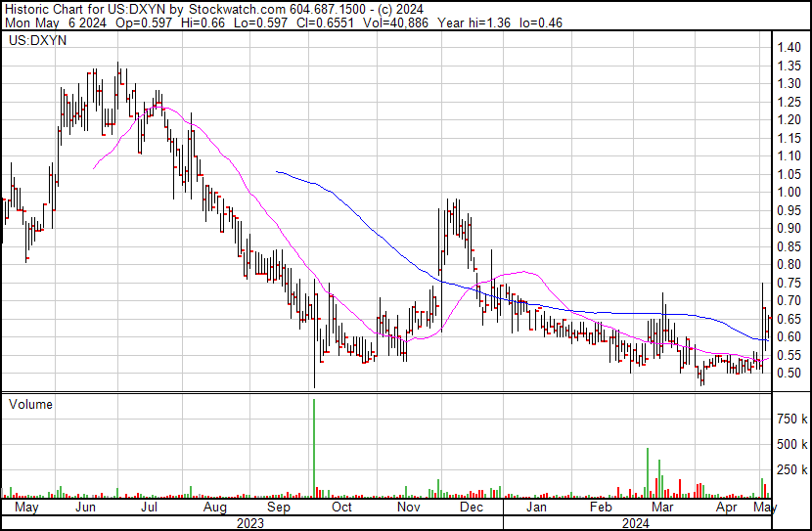Image resolution: width=812 pixels, height=531 pixels.
Task: Click the 1.25 price axis label
Action: (789, 102)
